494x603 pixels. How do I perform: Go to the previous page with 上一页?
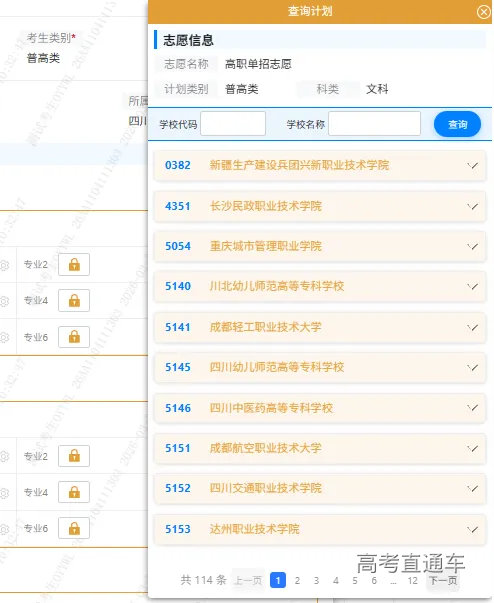[x=248, y=580]
